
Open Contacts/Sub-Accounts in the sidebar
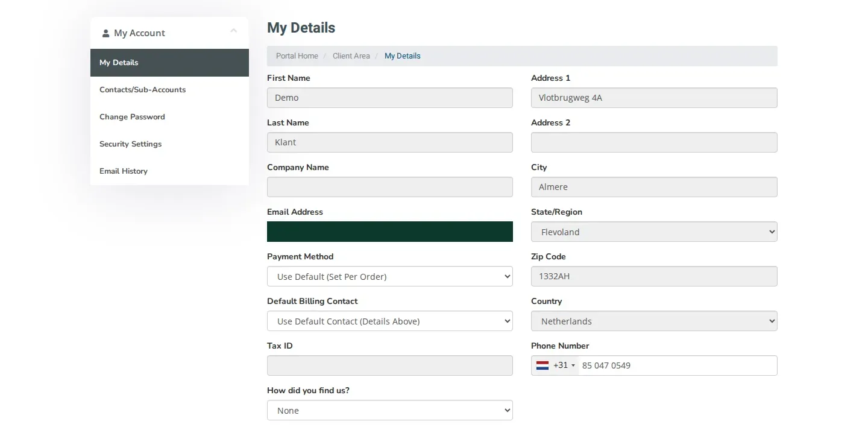tap(169, 90)
